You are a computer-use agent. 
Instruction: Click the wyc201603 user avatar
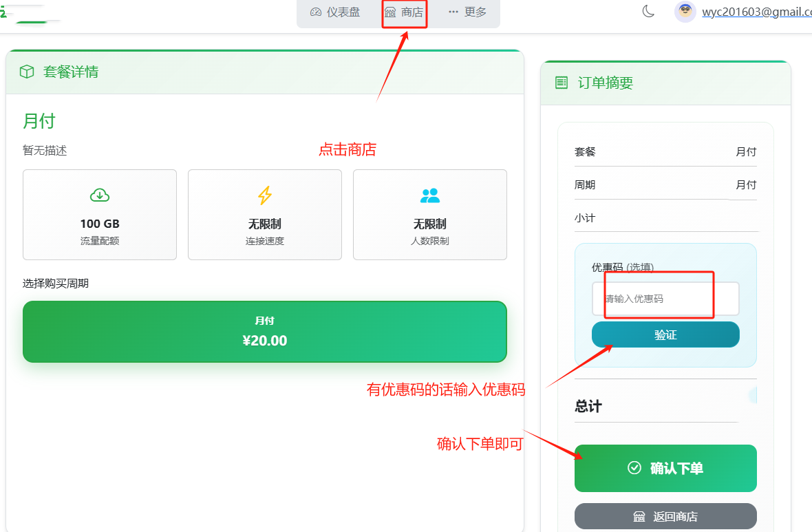click(685, 12)
